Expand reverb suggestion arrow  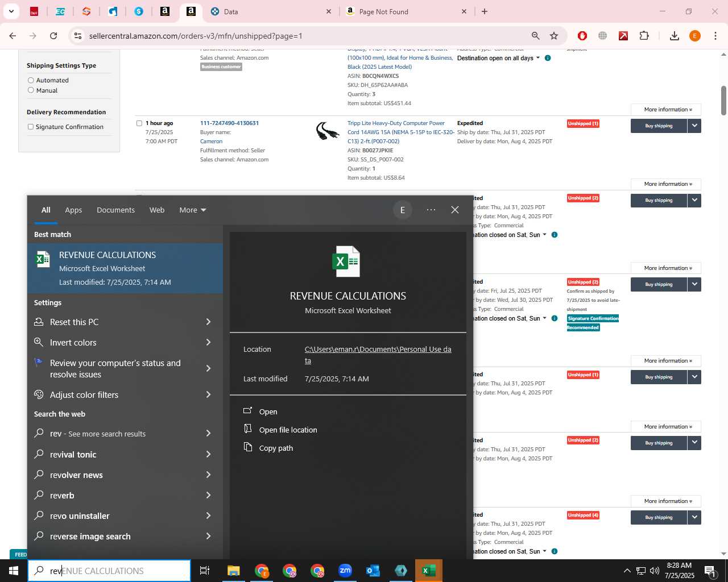tap(208, 495)
